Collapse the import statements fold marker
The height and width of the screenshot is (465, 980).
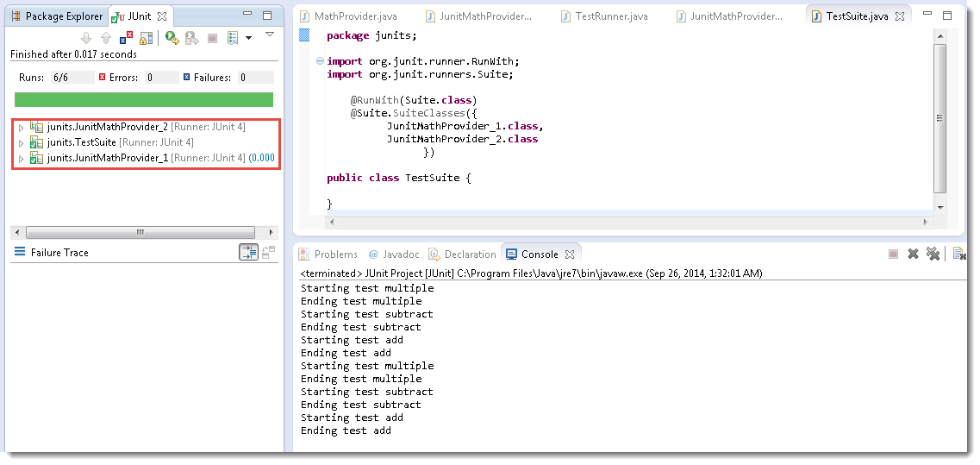(321, 61)
